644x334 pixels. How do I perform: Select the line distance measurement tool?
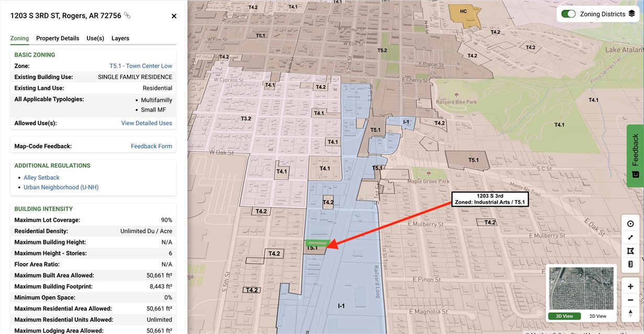[x=630, y=238]
